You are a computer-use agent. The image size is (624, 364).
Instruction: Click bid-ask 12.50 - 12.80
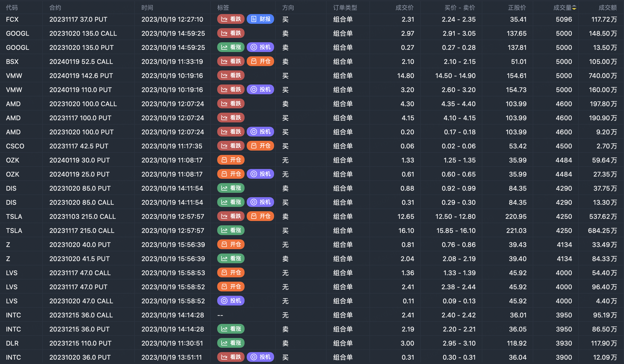click(x=456, y=217)
